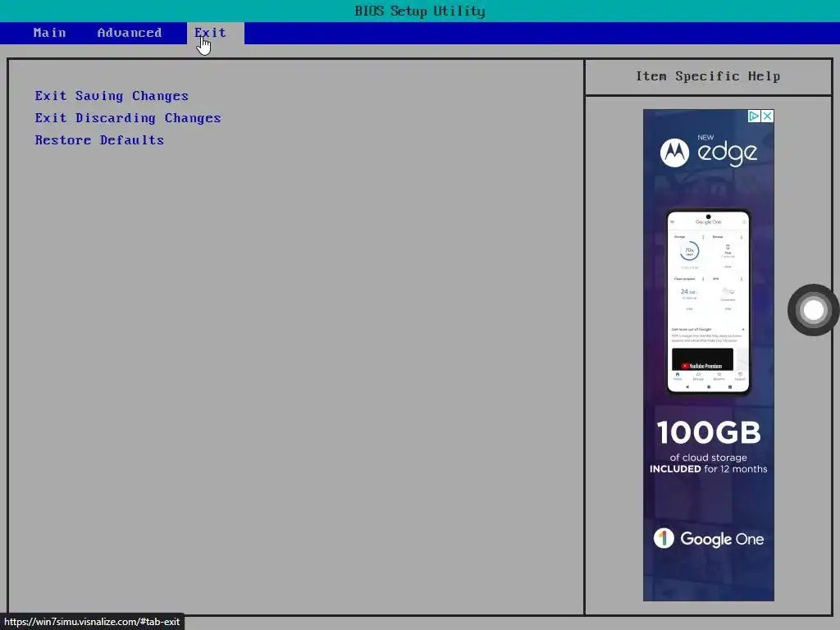Click the Item Specific Help heading
The width and height of the screenshot is (840, 630).
coord(708,76)
